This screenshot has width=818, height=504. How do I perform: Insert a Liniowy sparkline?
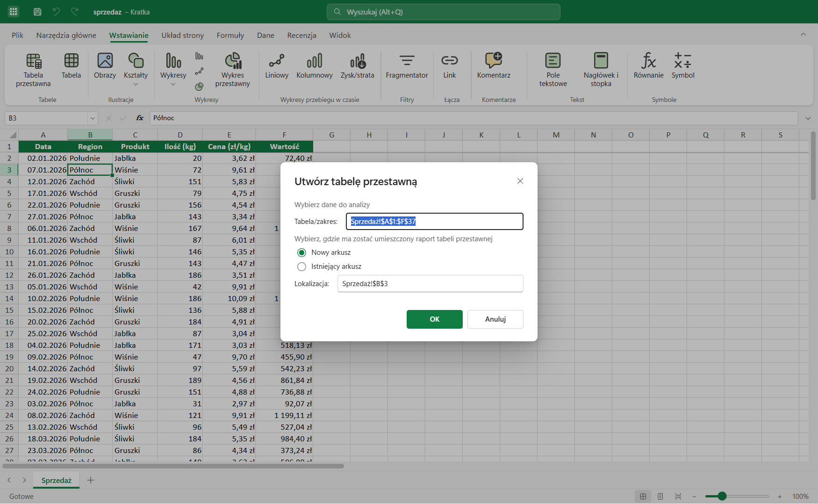277,66
